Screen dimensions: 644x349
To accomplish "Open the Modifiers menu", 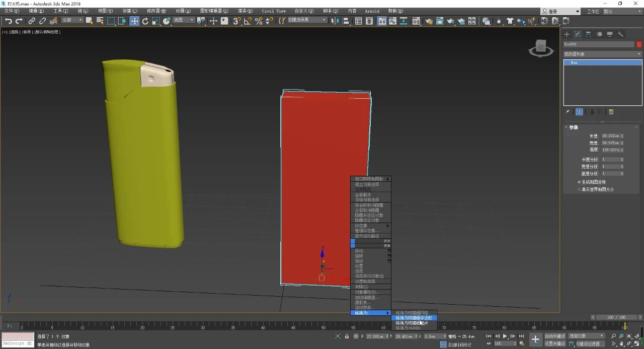I will [x=157, y=11].
